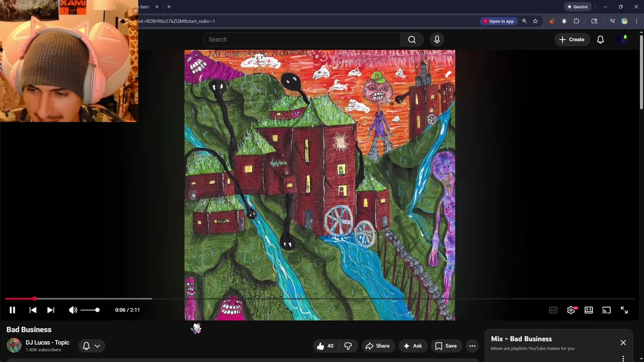Like the video with thumbs up

tap(326, 346)
